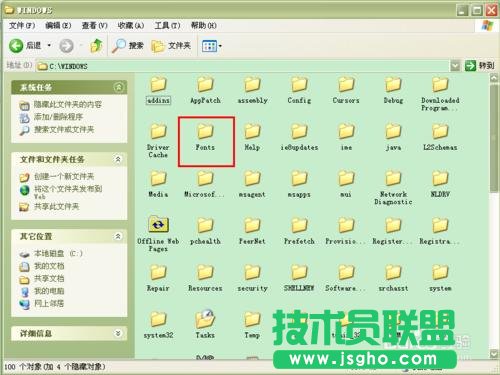Screen dimensions: 500x375
Task: Toggle the Folders pane button
Action: [171, 46]
